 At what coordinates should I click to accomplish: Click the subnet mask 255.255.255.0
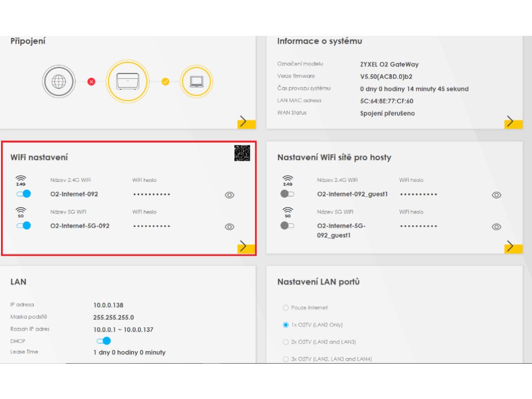point(113,317)
